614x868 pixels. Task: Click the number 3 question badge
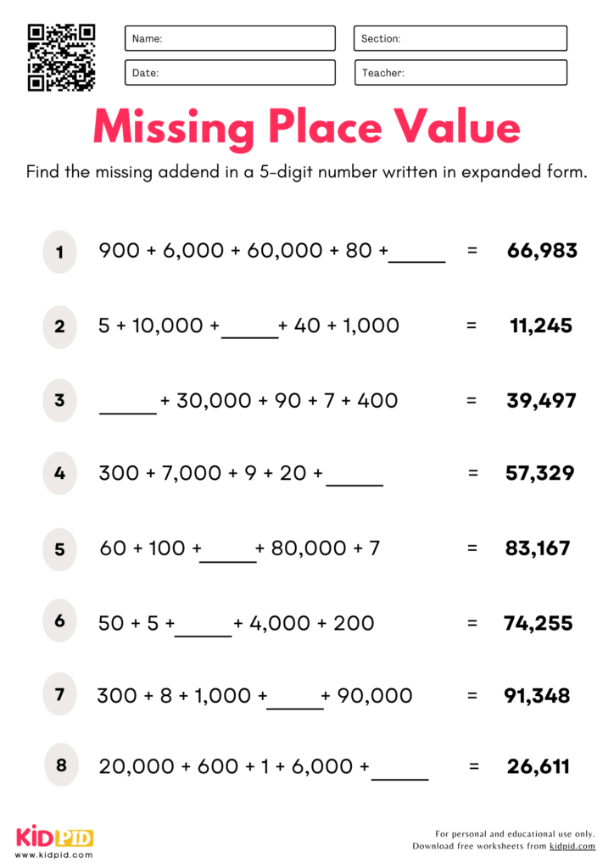pos(59,400)
